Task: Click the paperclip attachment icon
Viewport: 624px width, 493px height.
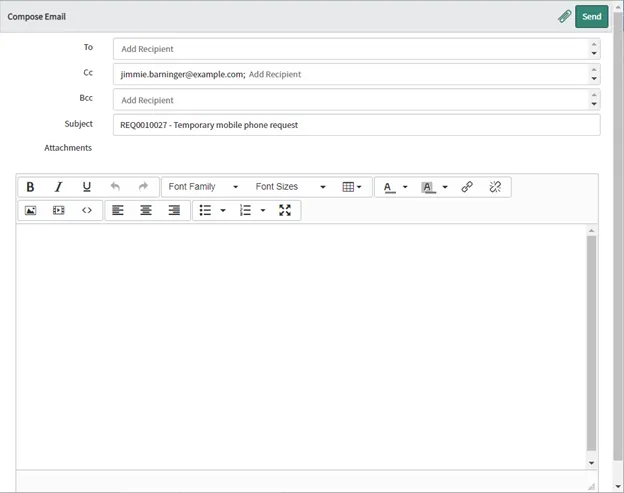Action: [565, 16]
